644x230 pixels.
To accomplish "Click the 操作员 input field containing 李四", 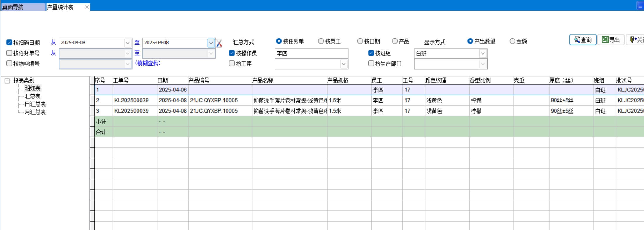I will tap(311, 53).
